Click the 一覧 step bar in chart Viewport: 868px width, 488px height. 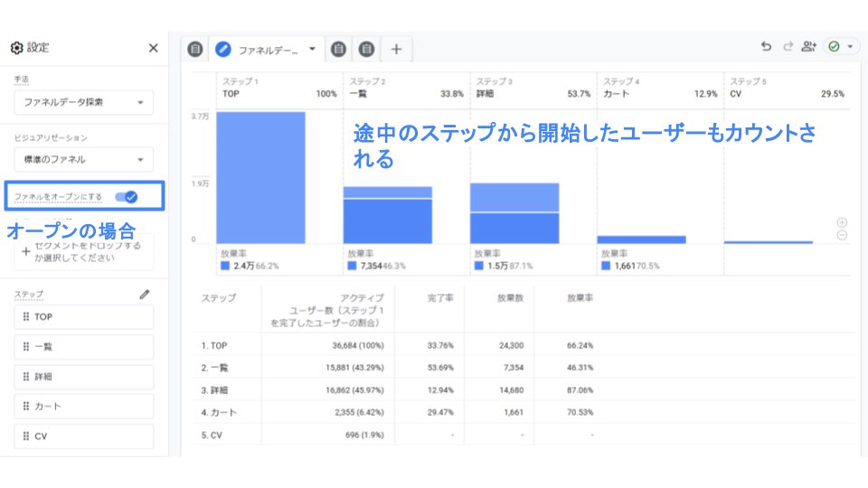coord(388,215)
